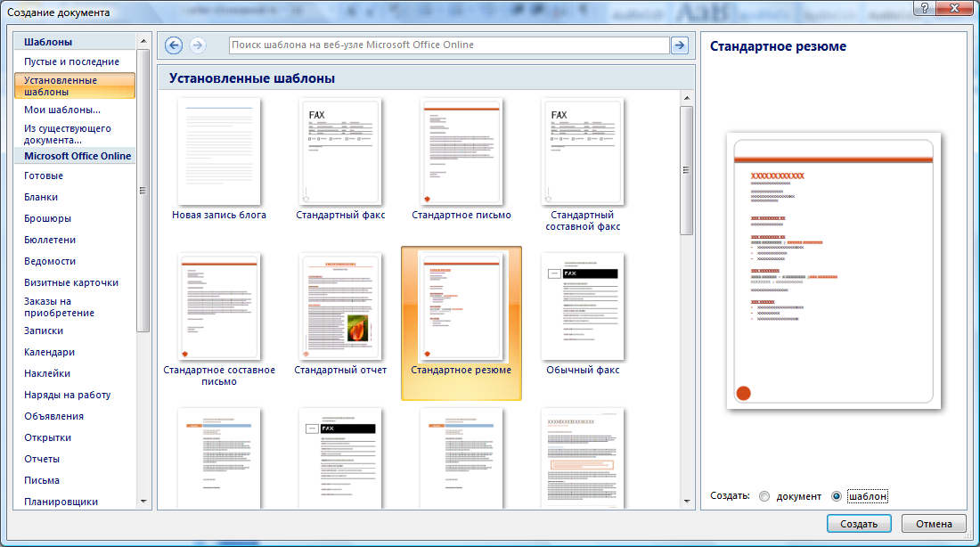
Task: Choose the Стандартный отчет template
Action: click(x=340, y=314)
